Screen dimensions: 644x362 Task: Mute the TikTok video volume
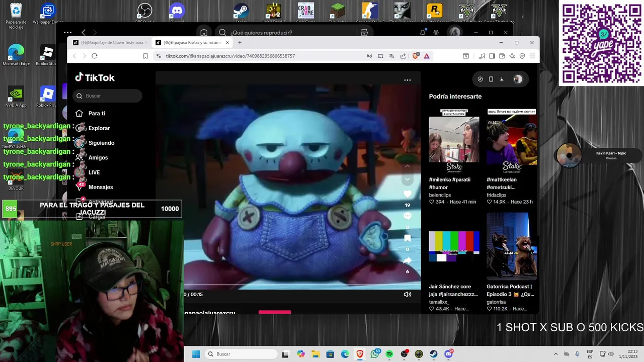(x=408, y=294)
